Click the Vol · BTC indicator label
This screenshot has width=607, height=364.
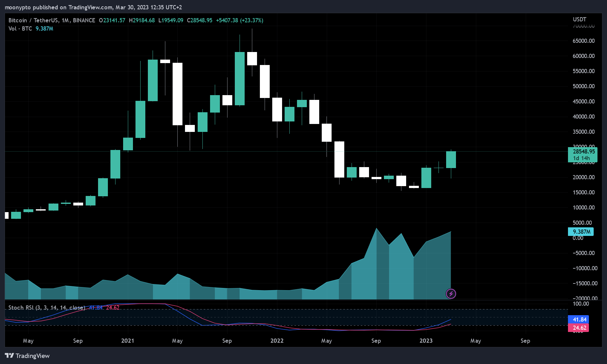(x=20, y=29)
